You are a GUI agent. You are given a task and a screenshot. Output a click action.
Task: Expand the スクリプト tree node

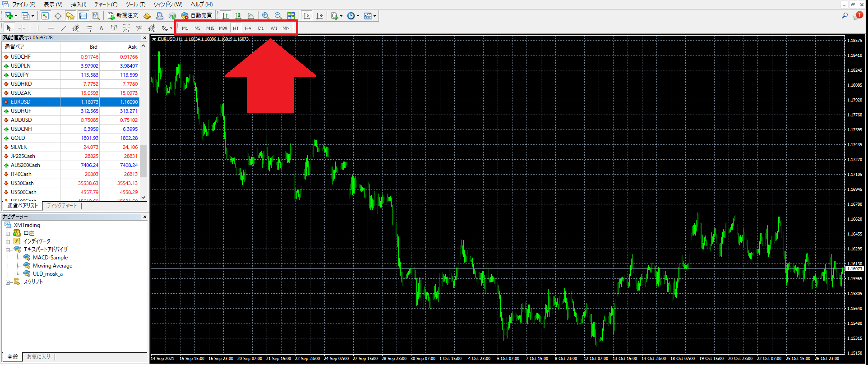pos(8,282)
